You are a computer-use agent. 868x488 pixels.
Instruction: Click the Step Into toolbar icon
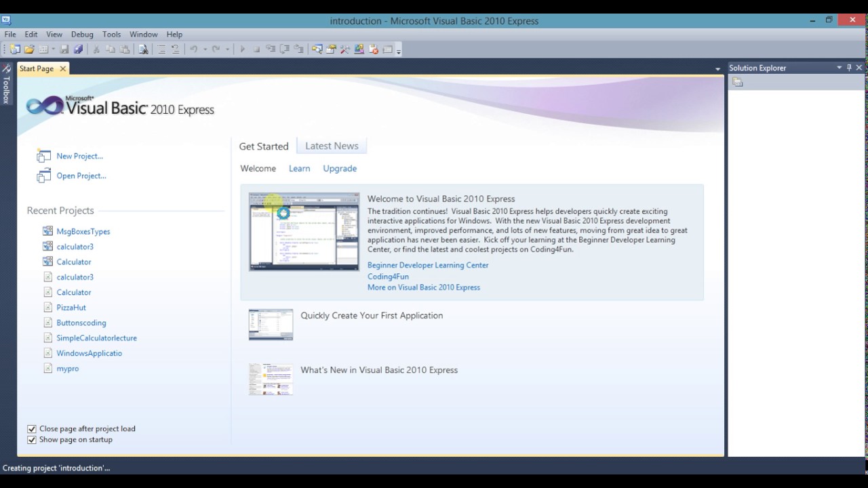(271, 49)
